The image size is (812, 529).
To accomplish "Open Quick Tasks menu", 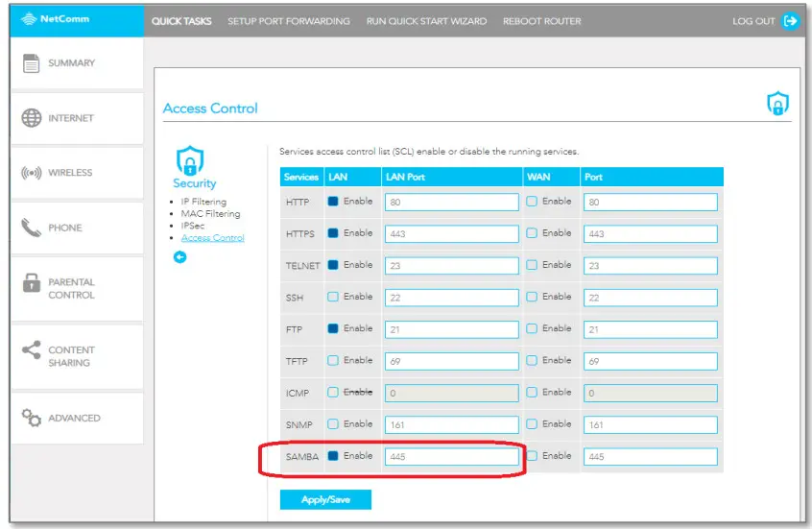I will tap(181, 21).
